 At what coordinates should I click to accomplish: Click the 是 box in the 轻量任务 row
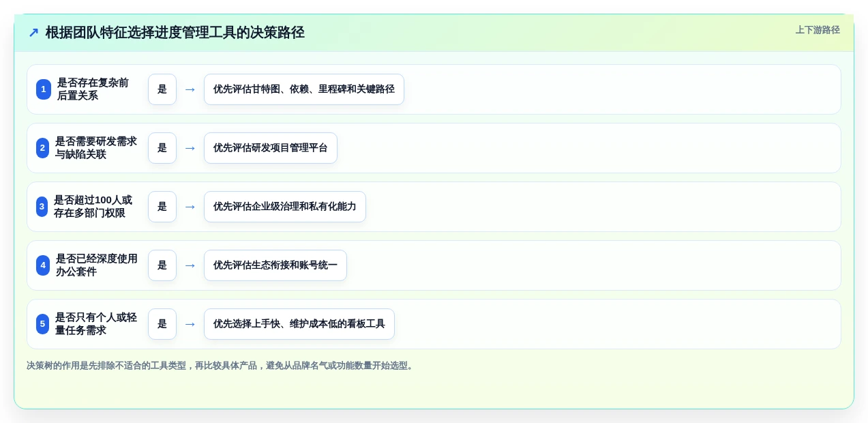pyautogui.click(x=162, y=324)
